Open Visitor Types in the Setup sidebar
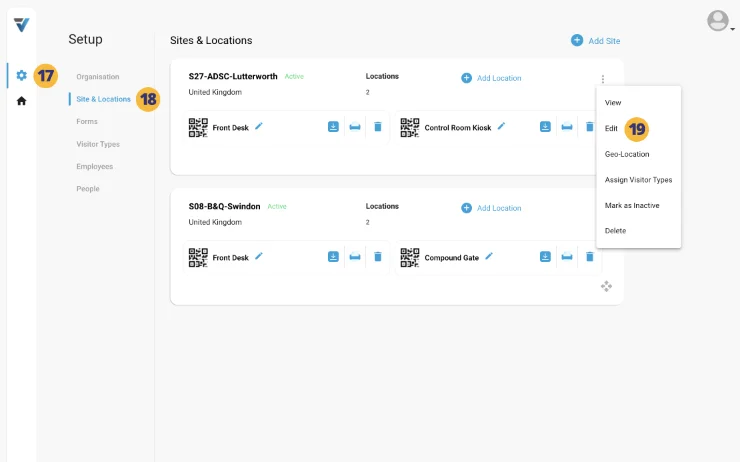This screenshot has height=462, width=740. click(x=98, y=144)
